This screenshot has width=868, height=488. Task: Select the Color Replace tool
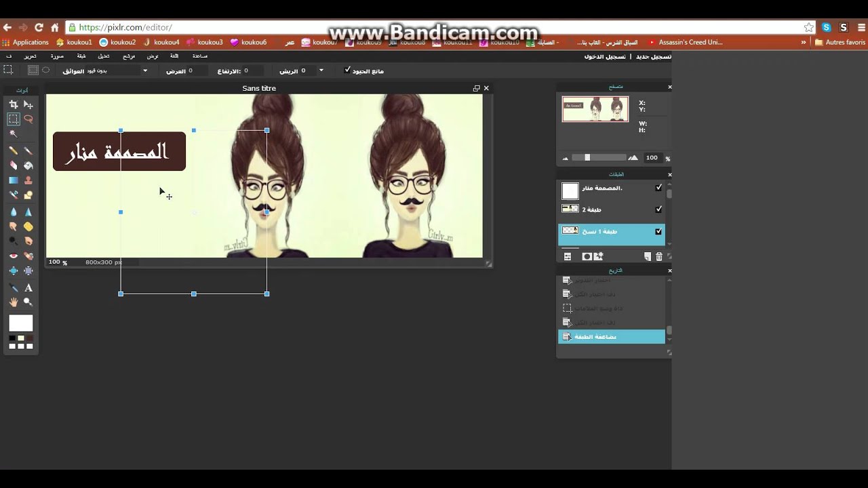tap(13, 195)
